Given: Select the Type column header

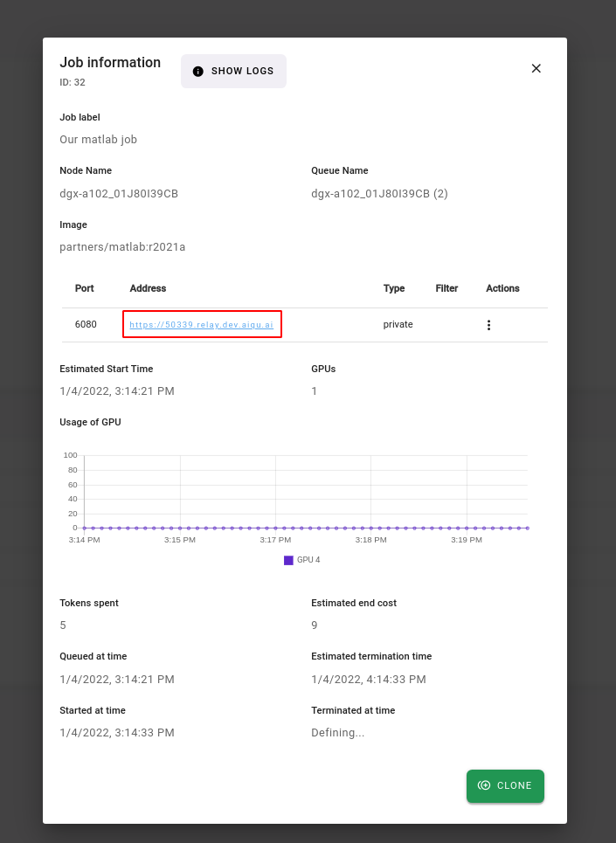Looking at the screenshot, I should click(x=394, y=288).
